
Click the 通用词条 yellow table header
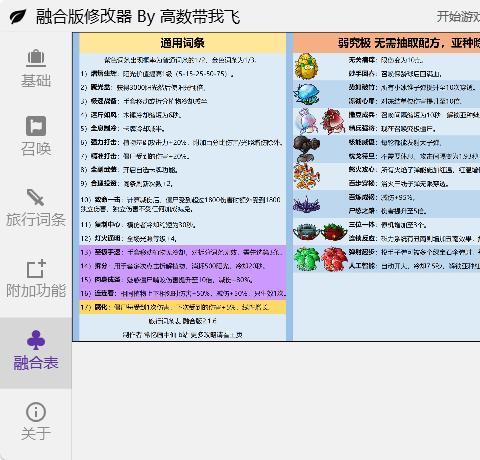182,43
